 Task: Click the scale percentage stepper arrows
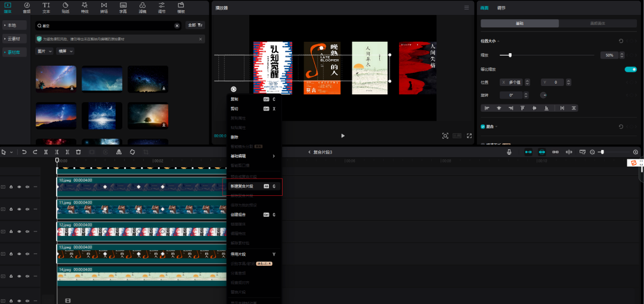622,55
